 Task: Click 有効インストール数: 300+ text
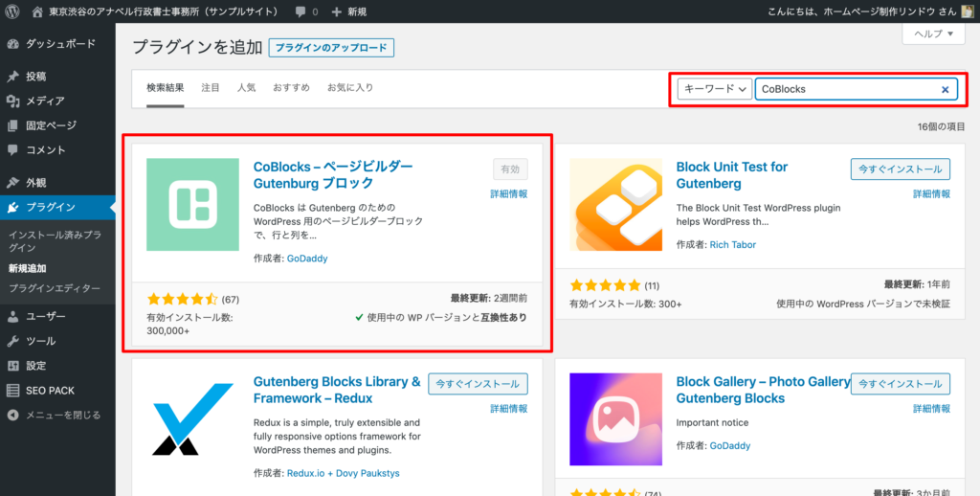[626, 304]
